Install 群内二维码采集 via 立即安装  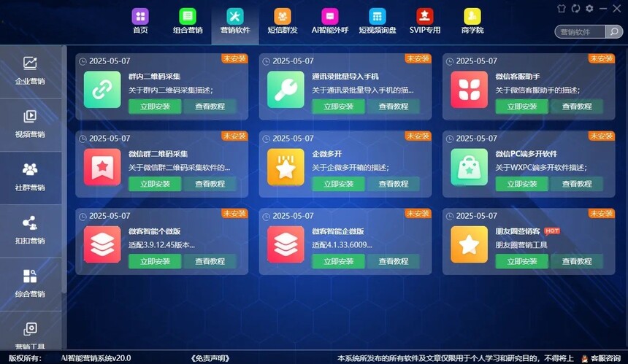[155, 107]
